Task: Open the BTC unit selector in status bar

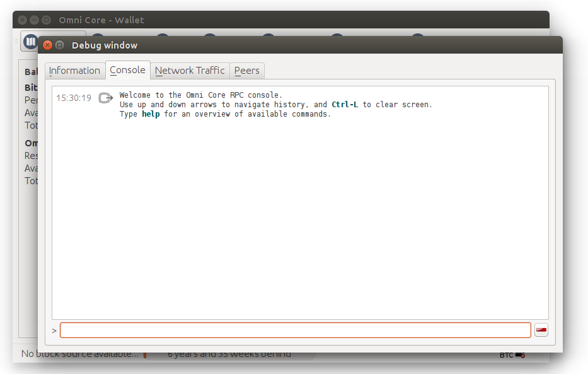Action: [x=506, y=355]
